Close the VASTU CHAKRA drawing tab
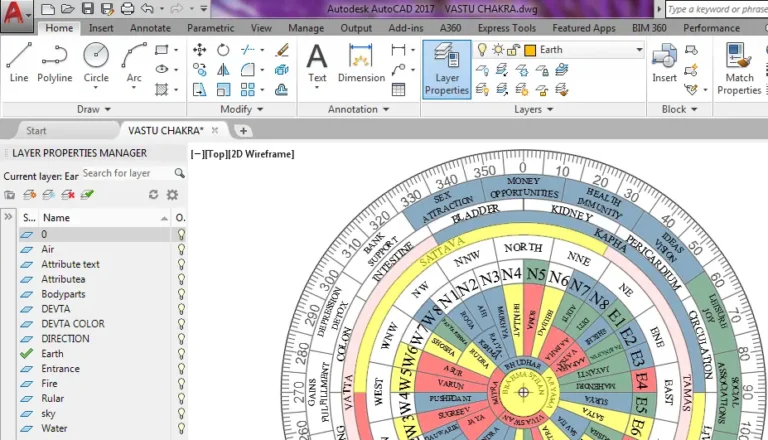 coord(215,130)
